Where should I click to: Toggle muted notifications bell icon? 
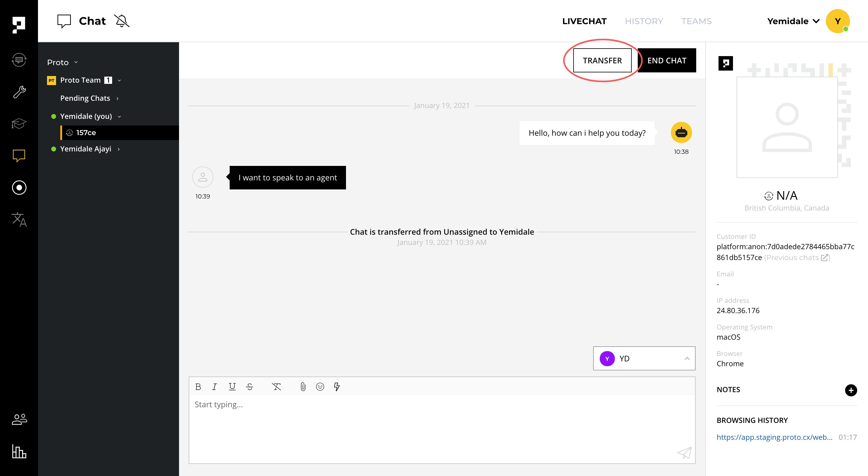pos(122,21)
